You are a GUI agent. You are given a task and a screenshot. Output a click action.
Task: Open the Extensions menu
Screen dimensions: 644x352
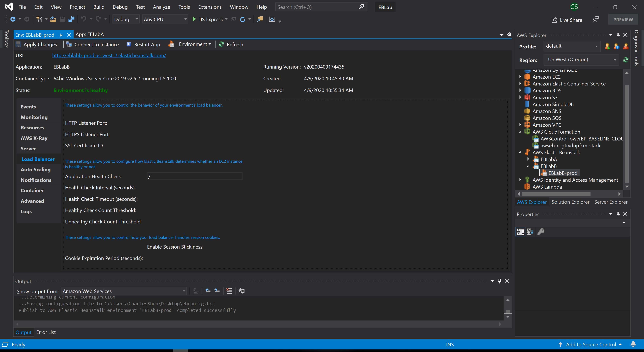click(x=210, y=7)
